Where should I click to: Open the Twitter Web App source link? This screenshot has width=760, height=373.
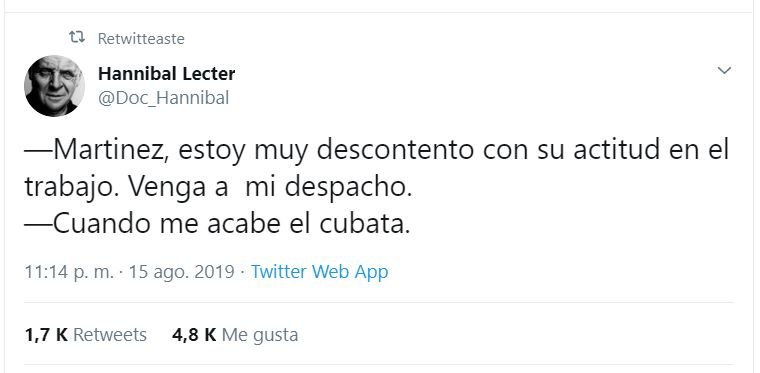point(319,272)
